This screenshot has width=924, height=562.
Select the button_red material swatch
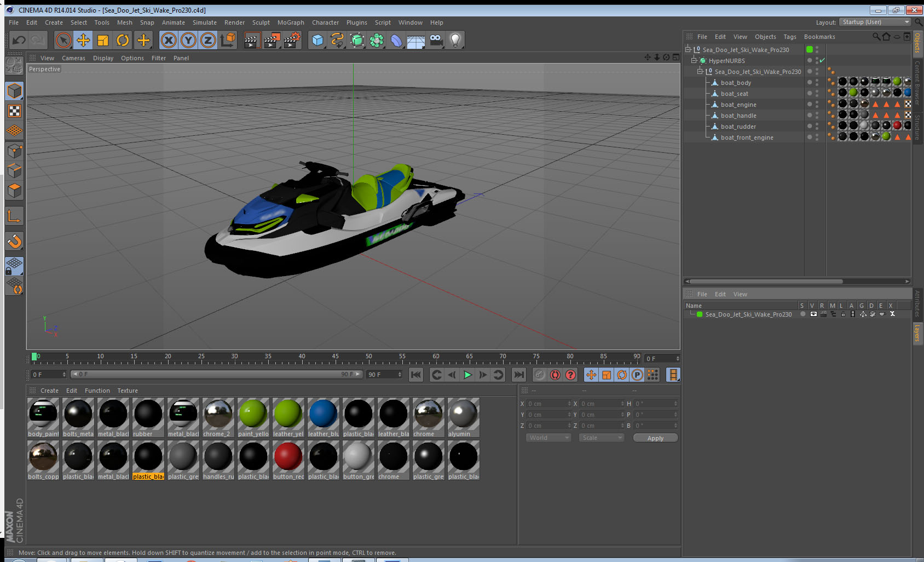[x=288, y=461]
